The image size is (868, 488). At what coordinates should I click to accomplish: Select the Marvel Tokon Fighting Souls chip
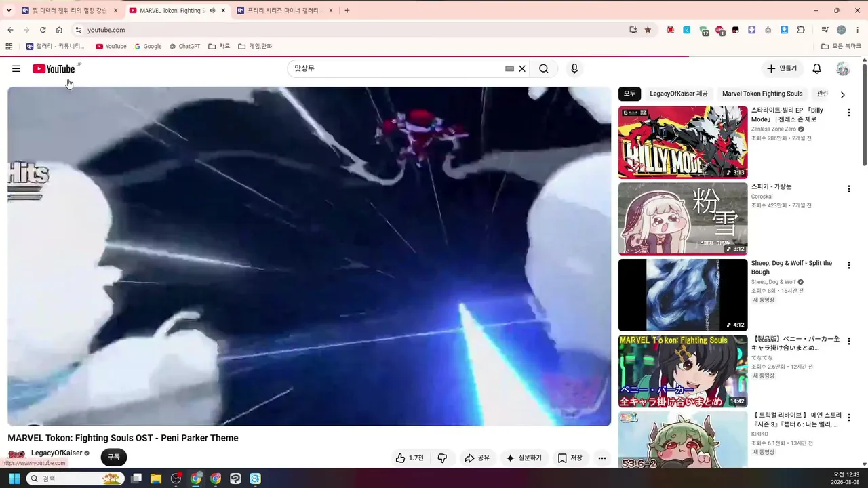[x=762, y=94]
